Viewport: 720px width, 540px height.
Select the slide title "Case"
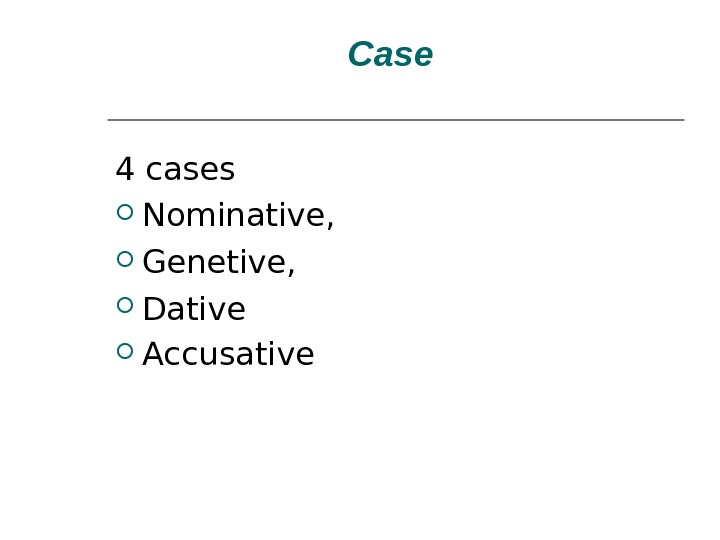(x=390, y=55)
